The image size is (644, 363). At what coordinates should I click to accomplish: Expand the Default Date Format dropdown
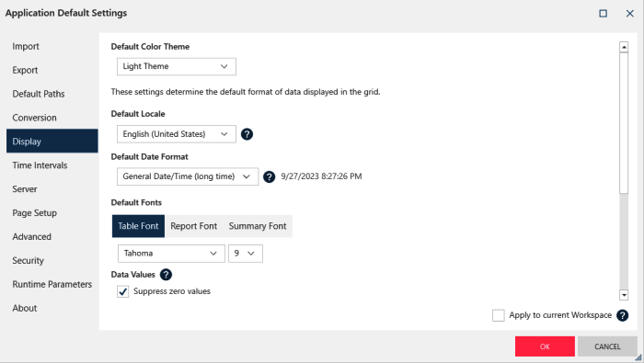(188, 176)
